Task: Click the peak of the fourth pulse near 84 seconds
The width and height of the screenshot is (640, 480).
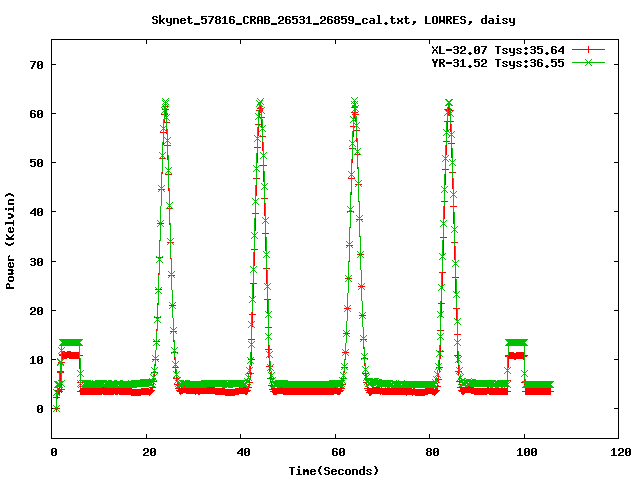Action: coord(449,102)
